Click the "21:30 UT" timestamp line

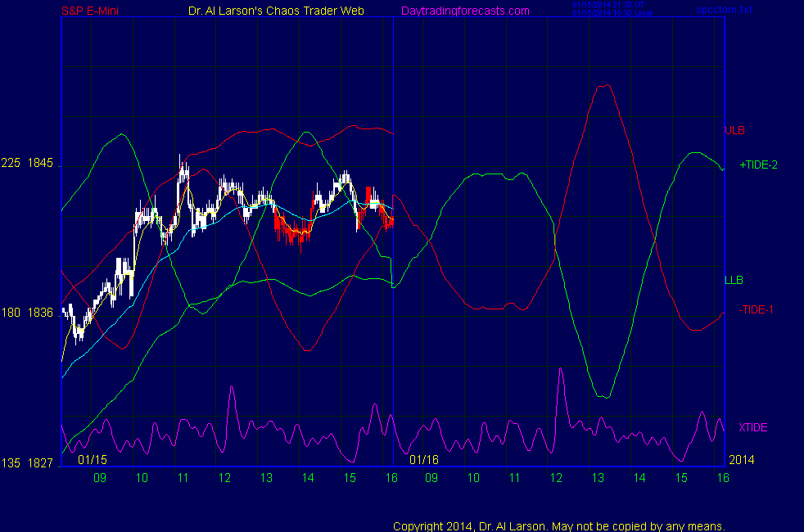[608, 5]
